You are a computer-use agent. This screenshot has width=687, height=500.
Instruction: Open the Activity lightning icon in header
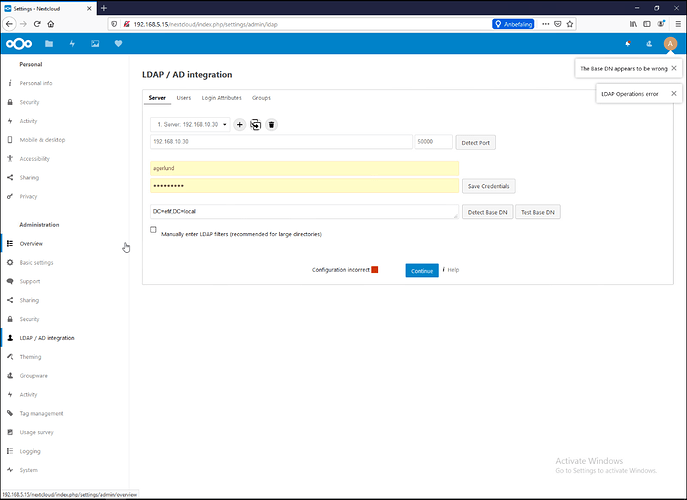pos(72,43)
